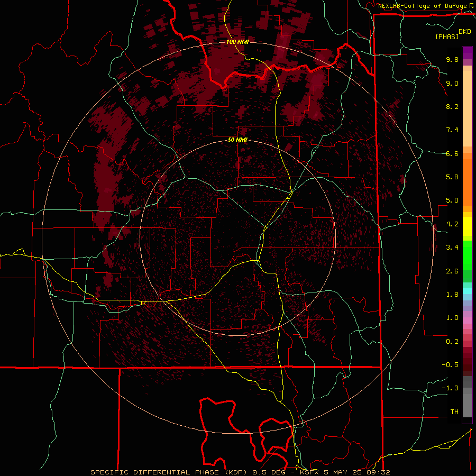This screenshot has width=476, height=476.
Task: Click the 5.8 value on the color scale
Action: [452, 177]
